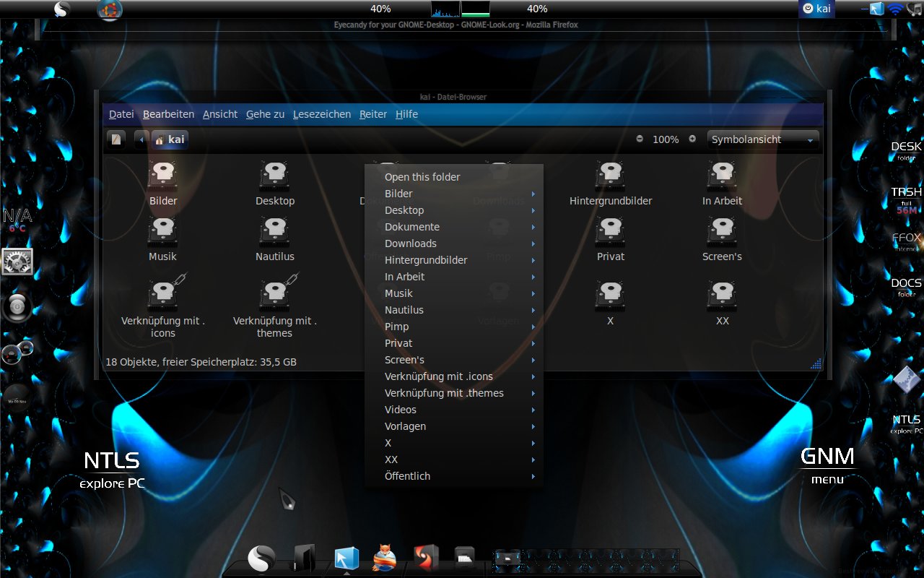Click the gauges monitor widget on left edge
Viewport: 924px width, 578px height.
pyautogui.click(x=17, y=353)
